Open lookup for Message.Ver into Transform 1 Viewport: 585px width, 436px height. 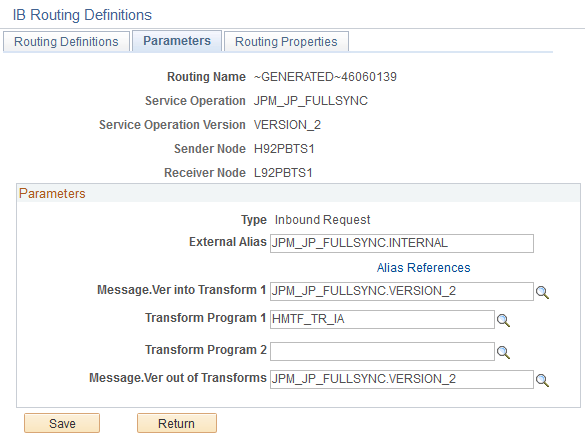[542, 292]
